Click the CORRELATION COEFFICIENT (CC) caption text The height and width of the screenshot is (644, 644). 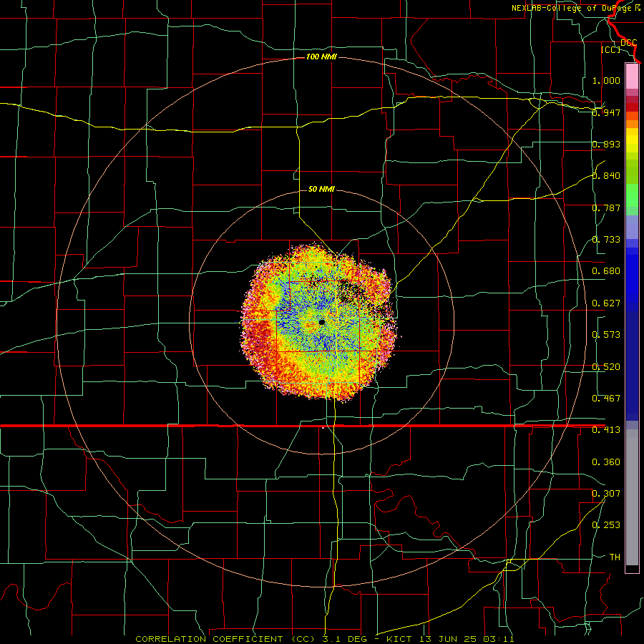pyautogui.click(x=225, y=639)
